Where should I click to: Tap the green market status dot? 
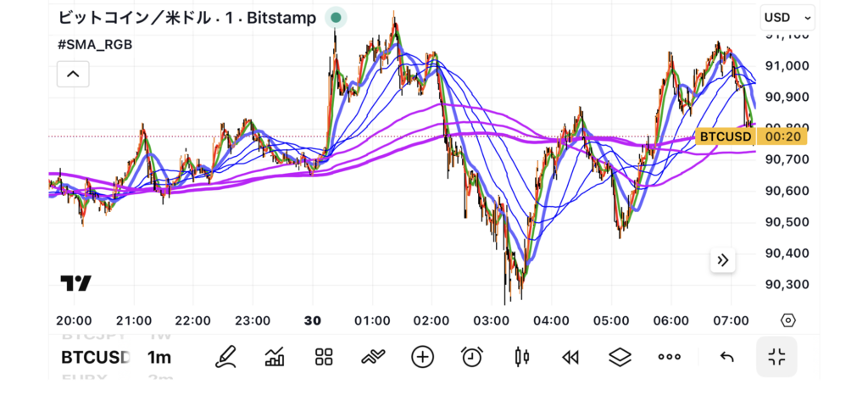coord(337,17)
